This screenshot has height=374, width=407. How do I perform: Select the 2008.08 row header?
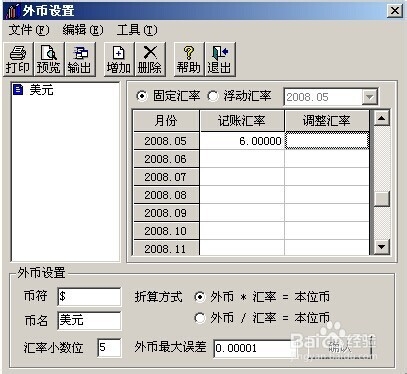coord(166,195)
